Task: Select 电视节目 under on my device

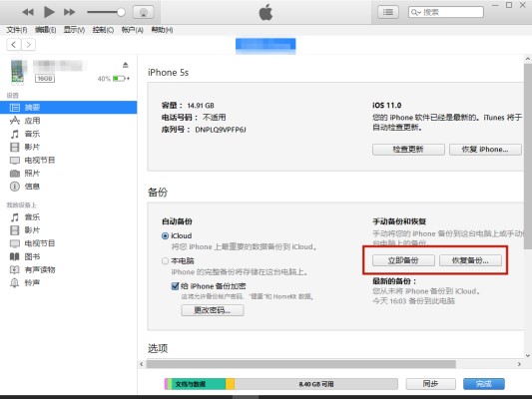Action: point(68,243)
